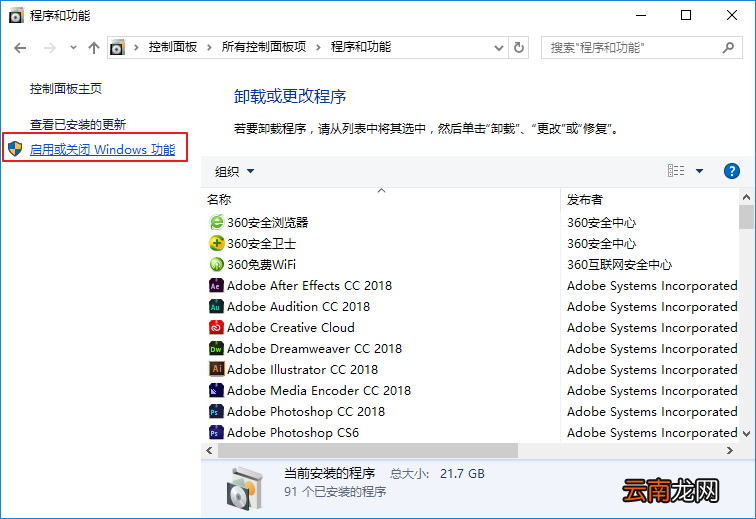The width and height of the screenshot is (756, 519).
Task: Click the Adobe After Effects Ae icon
Action: pyautogui.click(x=216, y=286)
